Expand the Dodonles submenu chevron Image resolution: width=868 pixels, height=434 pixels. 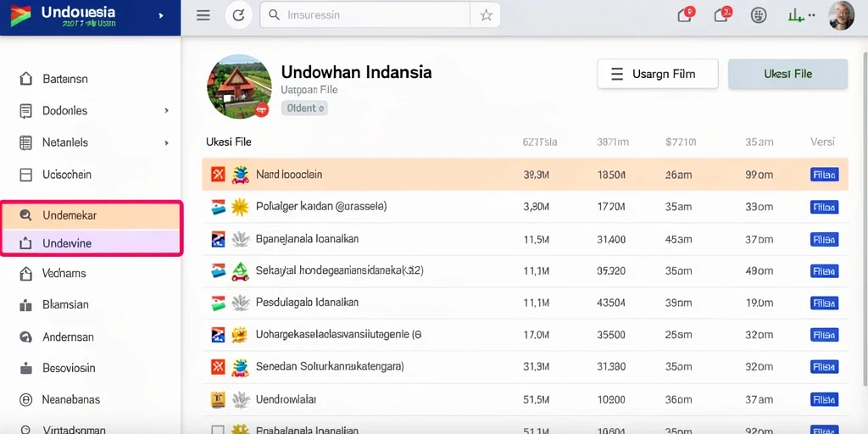166,111
